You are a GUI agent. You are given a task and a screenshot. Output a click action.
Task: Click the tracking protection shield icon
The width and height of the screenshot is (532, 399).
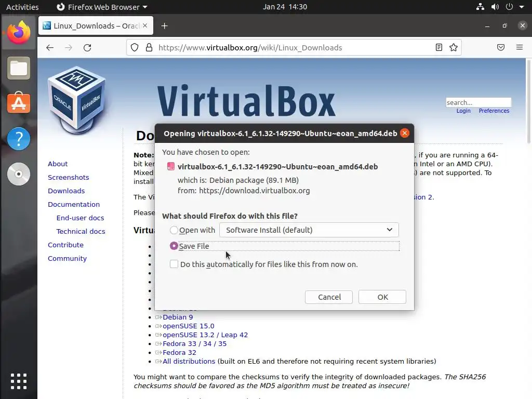pos(135,47)
